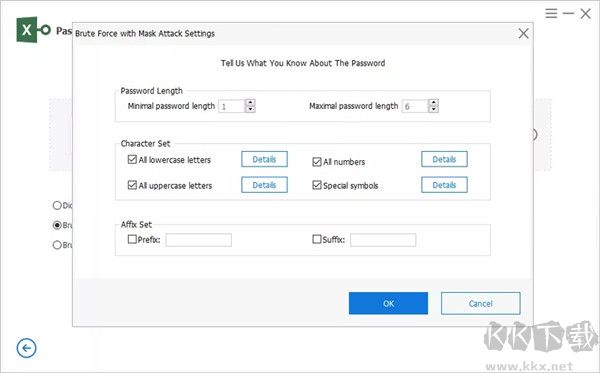Click the 'Brute Force with Mask Attack Settings' title text
Viewport: 600px width, 373px height.
[145, 34]
